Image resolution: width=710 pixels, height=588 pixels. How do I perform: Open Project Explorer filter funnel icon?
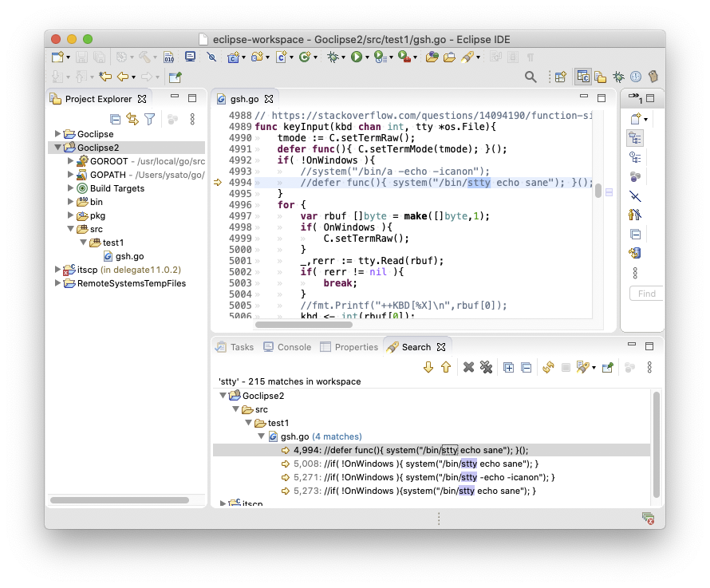[x=149, y=119]
